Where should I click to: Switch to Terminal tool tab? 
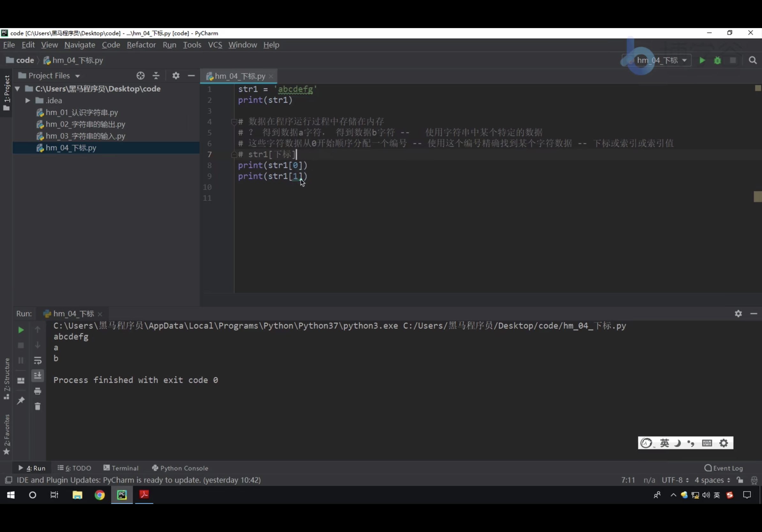click(x=121, y=468)
